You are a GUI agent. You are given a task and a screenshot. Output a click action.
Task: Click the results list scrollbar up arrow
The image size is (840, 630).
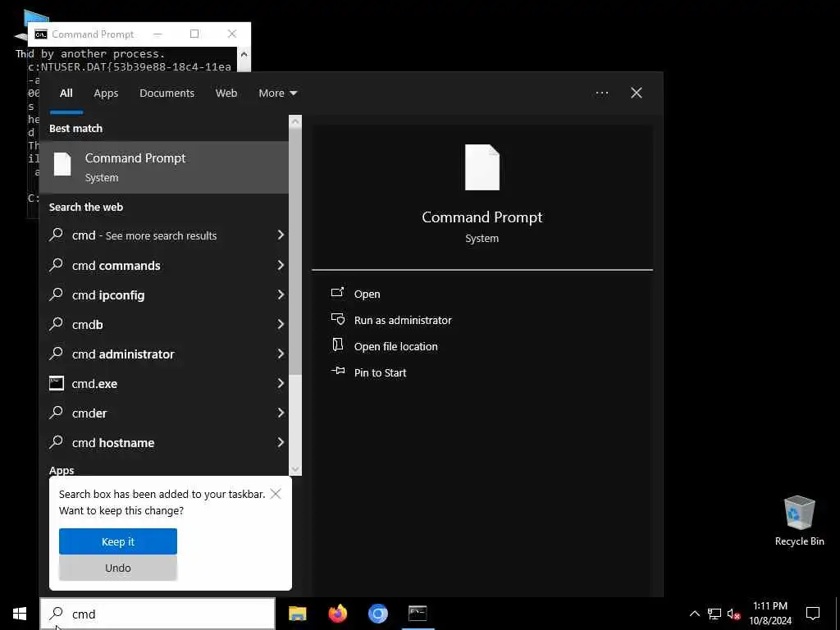click(x=295, y=121)
